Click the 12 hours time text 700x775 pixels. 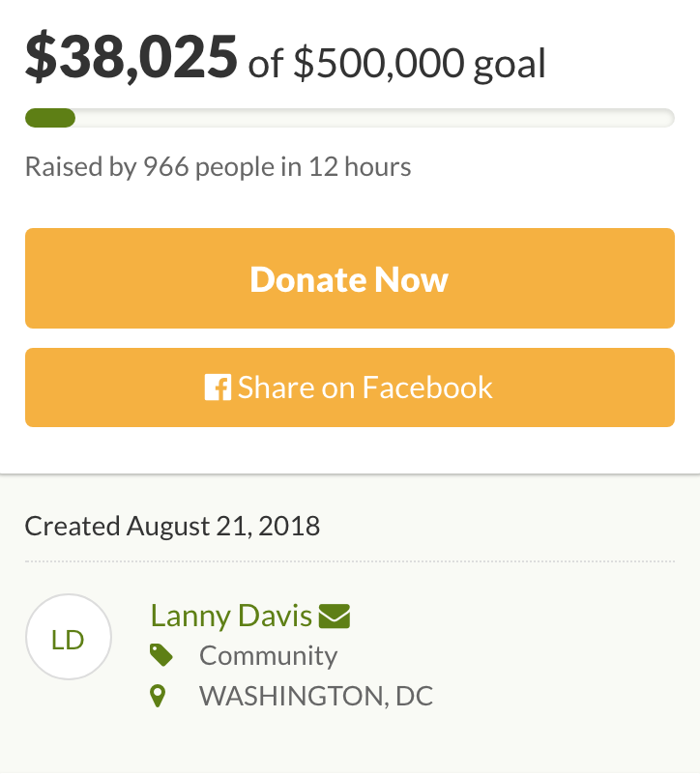point(360,166)
